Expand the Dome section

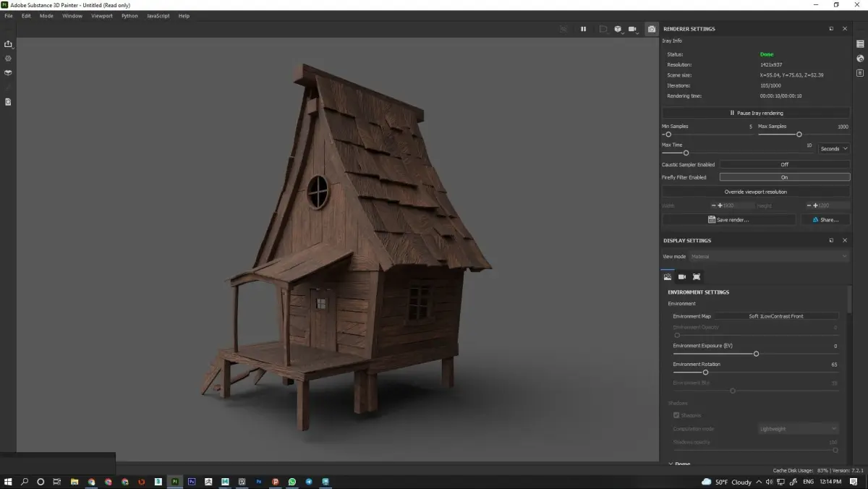[x=678, y=464]
